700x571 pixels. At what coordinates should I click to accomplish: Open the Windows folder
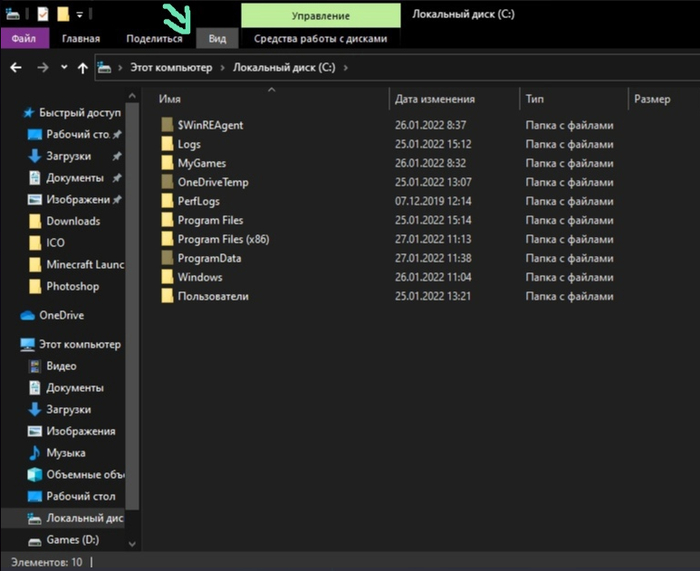[200, 277]
